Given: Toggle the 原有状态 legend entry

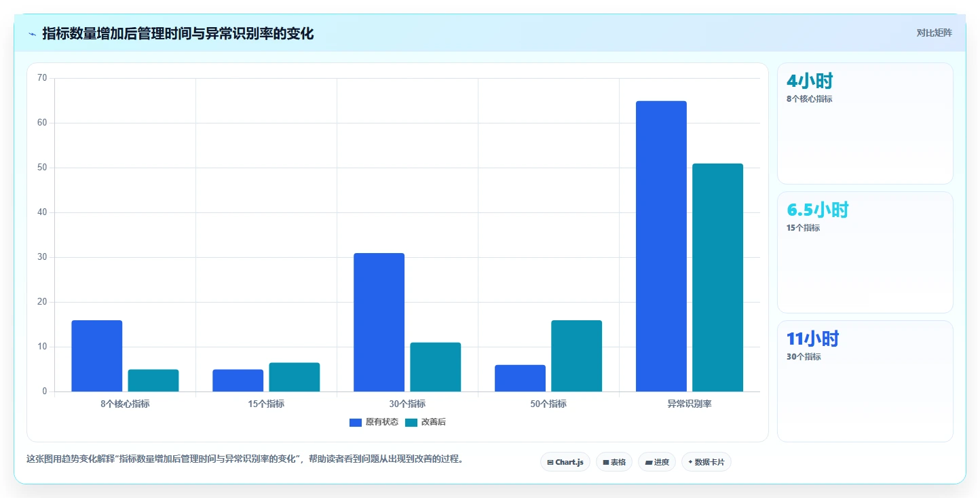Looking at the screenshot, I should click(374, 422).
